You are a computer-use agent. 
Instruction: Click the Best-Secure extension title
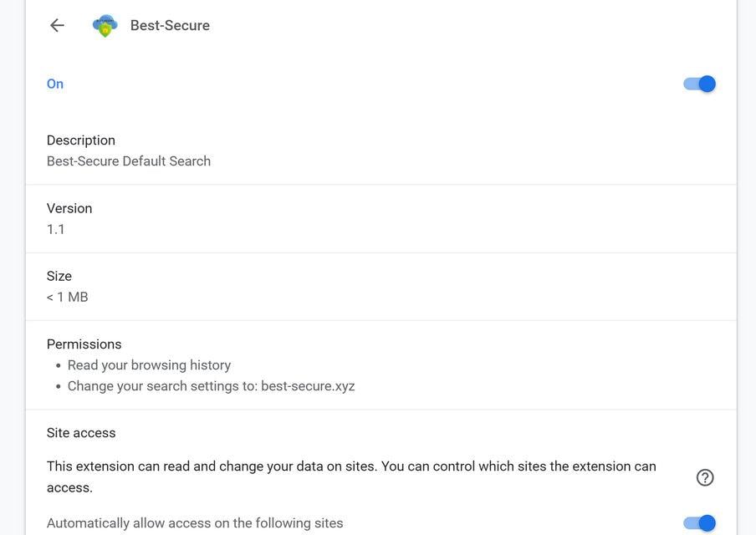[x=170, y=25]
